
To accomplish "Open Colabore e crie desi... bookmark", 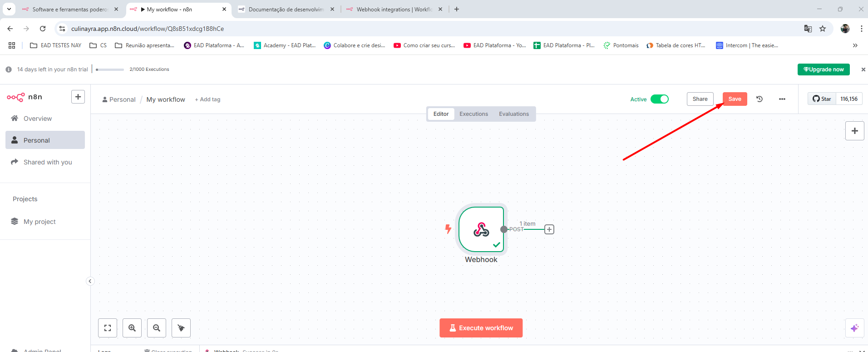I will point(354,45).
